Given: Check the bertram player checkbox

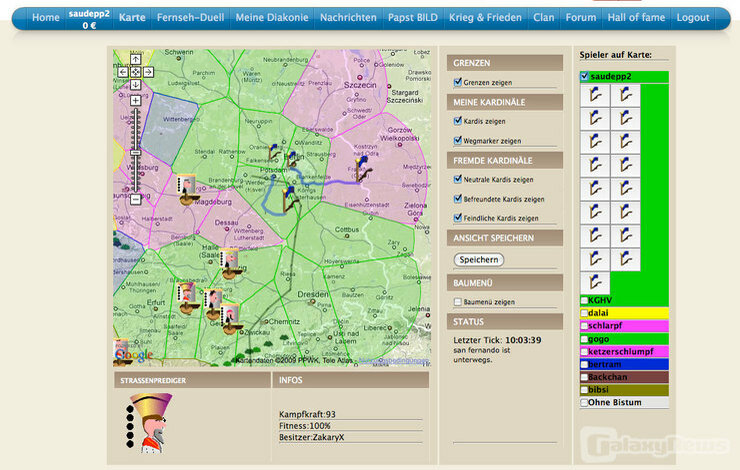Looking at the screenshot, I should (584, 364).
